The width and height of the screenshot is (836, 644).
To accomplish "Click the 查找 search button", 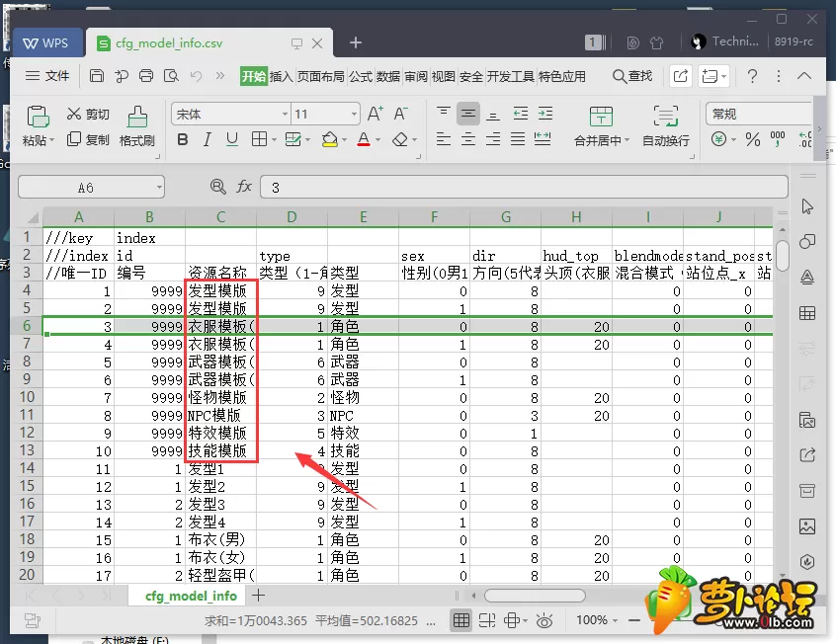I will 632,76.
